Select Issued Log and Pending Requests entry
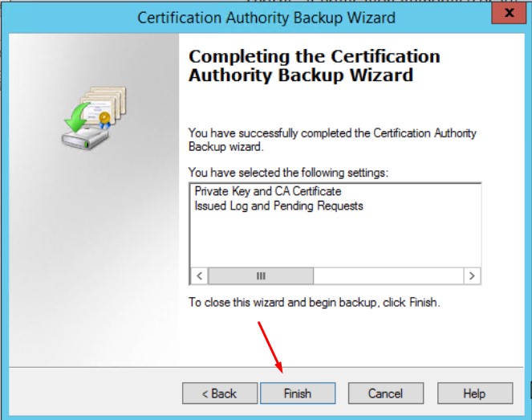The width and height of the screenshot is (532, 420). click(x=278, y=206)
